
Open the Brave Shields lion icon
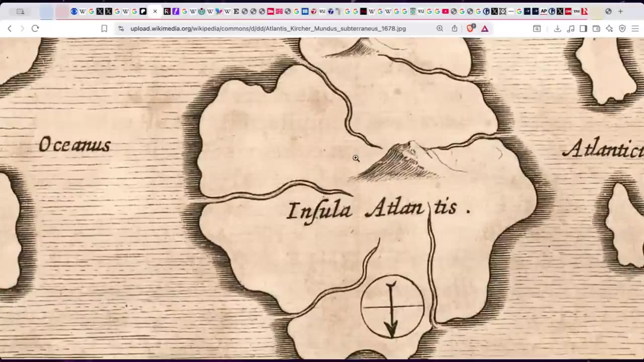point(470,29)
